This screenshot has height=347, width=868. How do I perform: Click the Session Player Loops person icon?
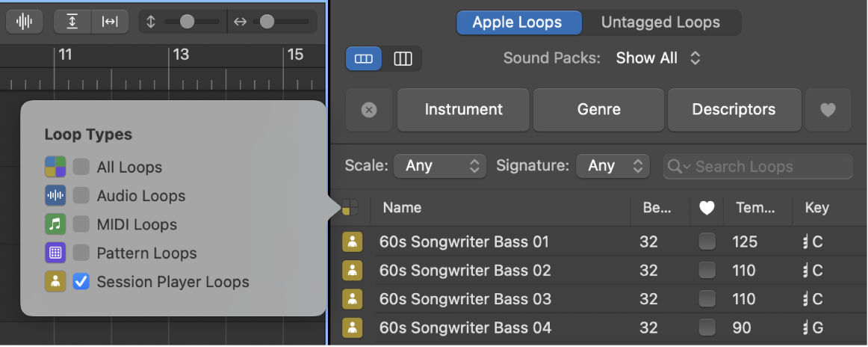[x=55, y=282]
